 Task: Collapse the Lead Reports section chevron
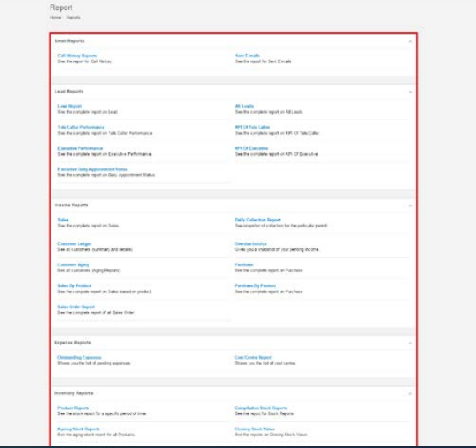tap(410, 92)
